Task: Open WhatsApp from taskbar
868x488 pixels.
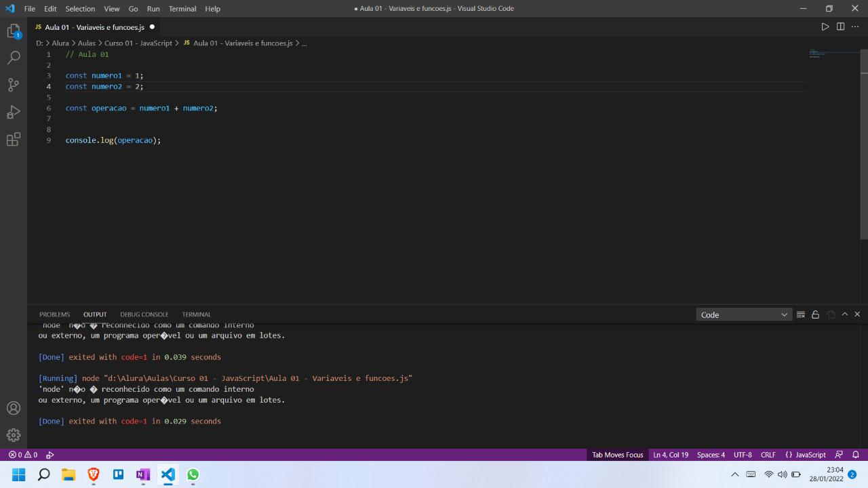Action: click(193, 475)
